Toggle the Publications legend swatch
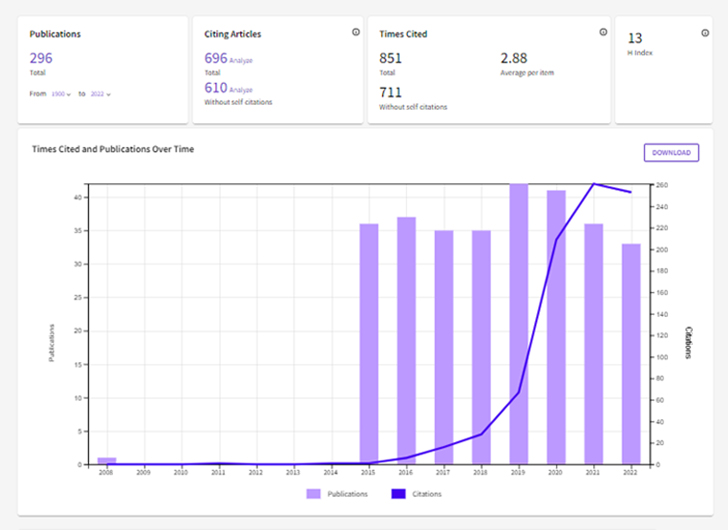This screenshot has width=728, height=530. (311, 494)
